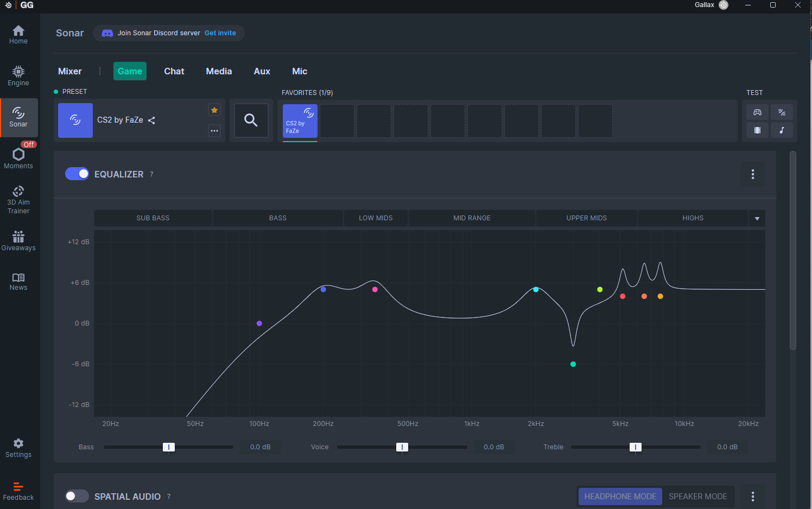Search presets with magnifier button
This screenshot has height=509, width=812.
251,120
